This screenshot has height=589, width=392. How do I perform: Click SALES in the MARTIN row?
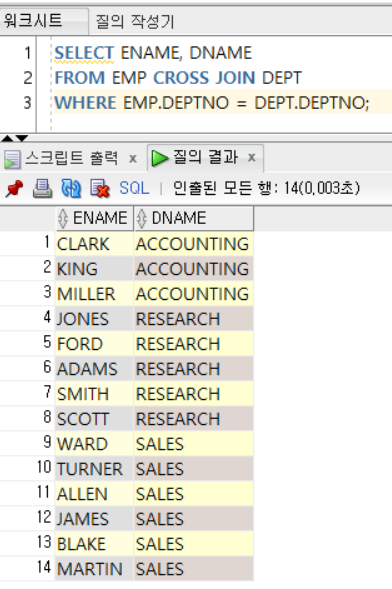[x=194, y=568]
